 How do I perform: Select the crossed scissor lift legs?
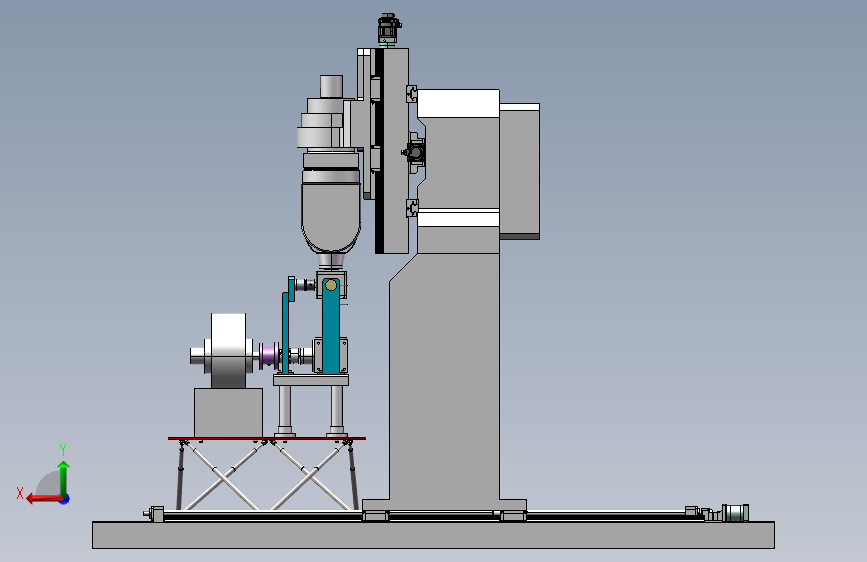[267, 475]
